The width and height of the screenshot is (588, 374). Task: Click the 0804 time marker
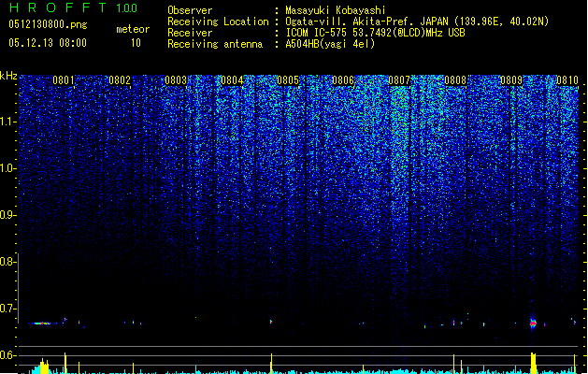click(232, 80)
